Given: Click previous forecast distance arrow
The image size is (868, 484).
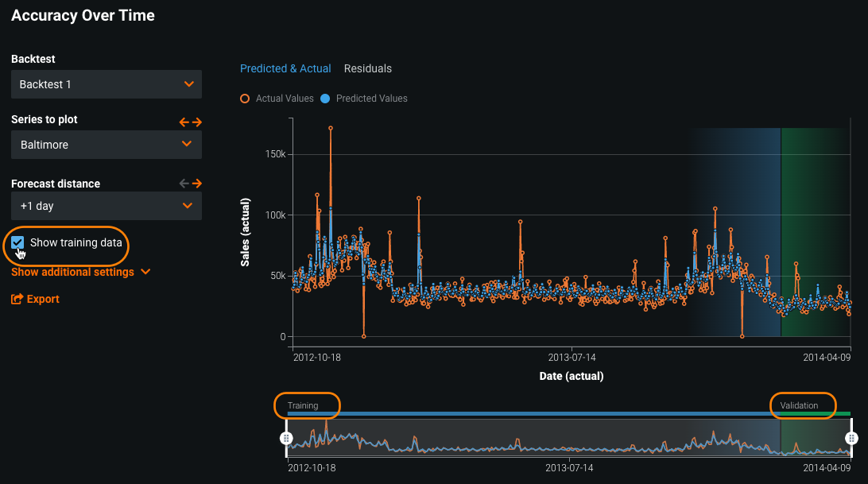Looking at the screenshot, I should [x=184, y=184].
